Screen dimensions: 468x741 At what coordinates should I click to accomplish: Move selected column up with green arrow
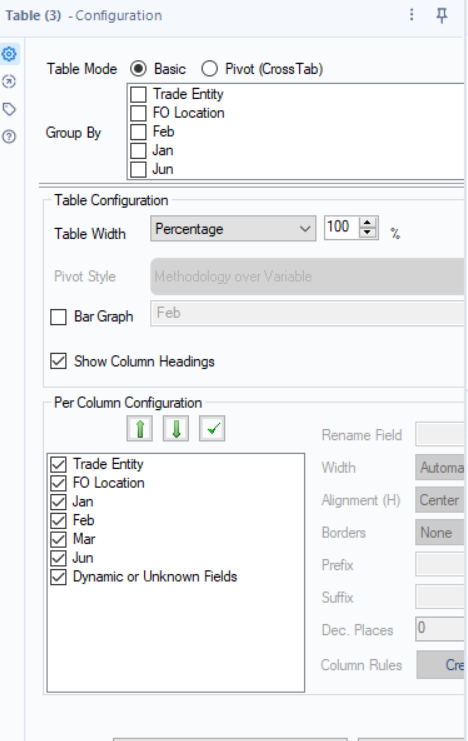pyautogui.click(x=139, y=429)
